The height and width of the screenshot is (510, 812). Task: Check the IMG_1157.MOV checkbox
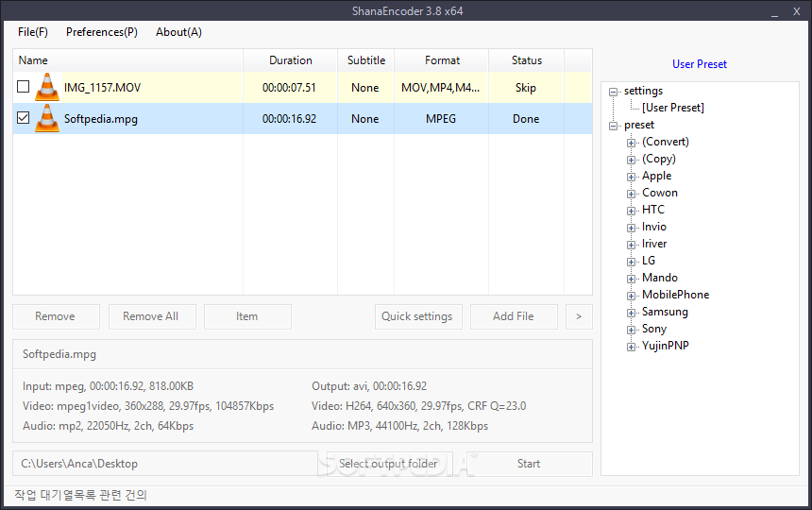(23, 87)
